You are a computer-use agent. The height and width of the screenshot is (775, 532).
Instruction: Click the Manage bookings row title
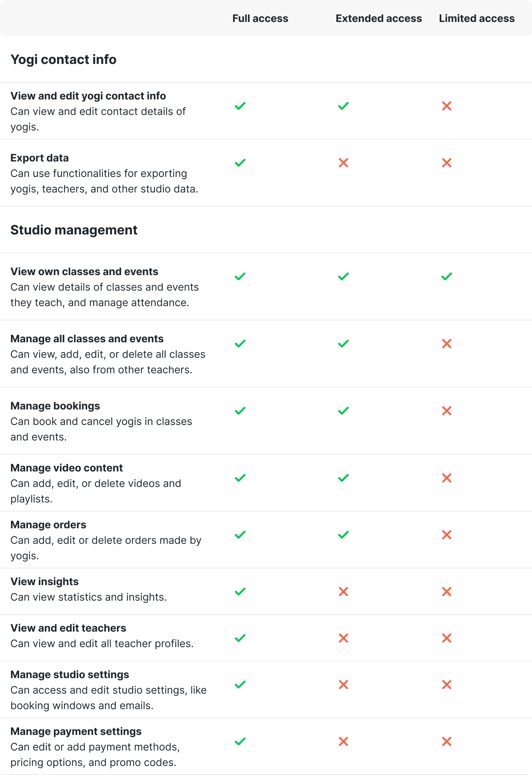point(55,406)
